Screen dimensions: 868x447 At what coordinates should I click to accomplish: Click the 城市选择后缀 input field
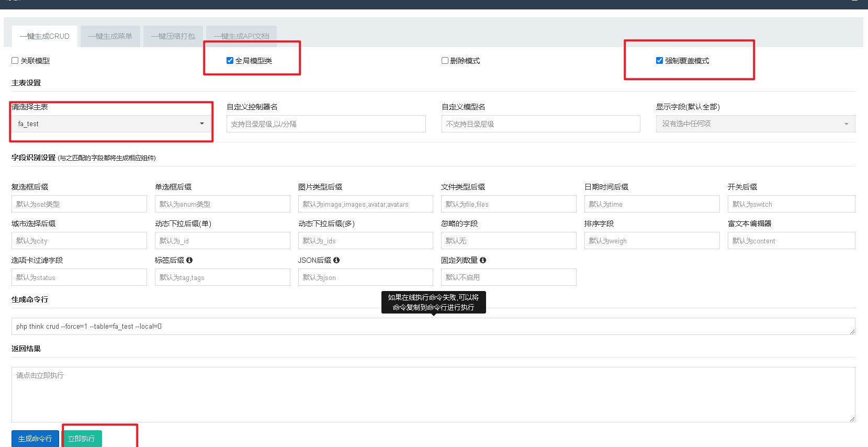pos(79,241)
